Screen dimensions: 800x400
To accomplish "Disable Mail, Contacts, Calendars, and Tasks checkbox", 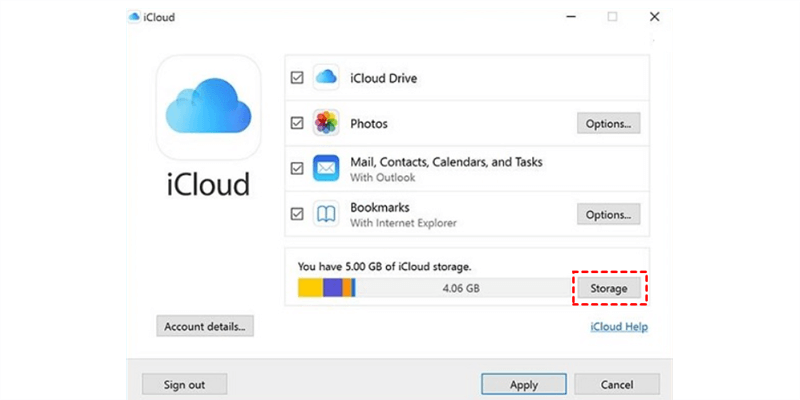I will pos(297,168).
